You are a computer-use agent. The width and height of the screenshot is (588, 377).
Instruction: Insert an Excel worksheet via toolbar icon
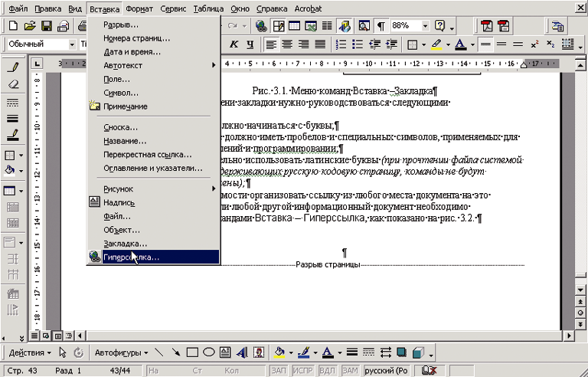[311, 26]
